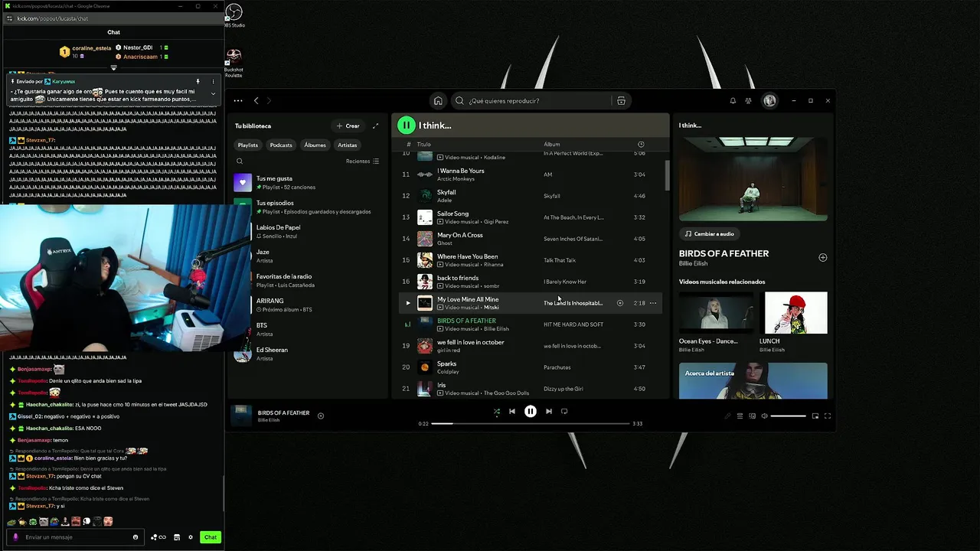The image size is (980, 551).
Task: Open the browse icon in the search bar
Action: coord(621,100)
